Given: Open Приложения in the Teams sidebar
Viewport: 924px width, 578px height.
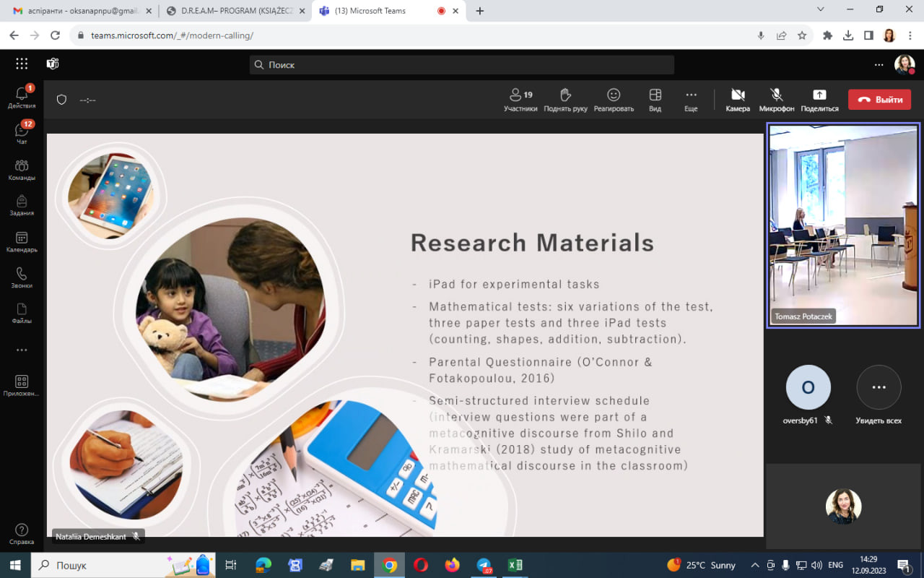Looking at the screenshot, I should [x=22, y=385].
